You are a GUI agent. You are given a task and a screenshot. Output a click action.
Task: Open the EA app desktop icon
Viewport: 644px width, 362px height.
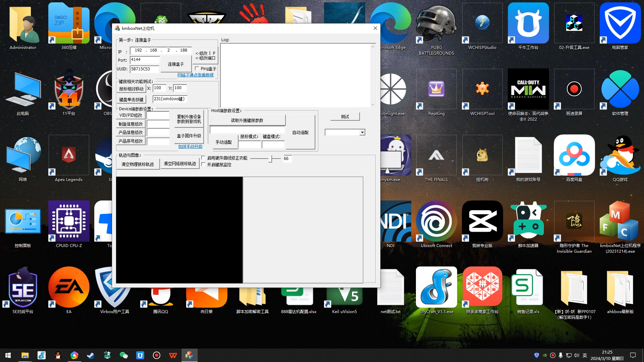click(69, 288)
